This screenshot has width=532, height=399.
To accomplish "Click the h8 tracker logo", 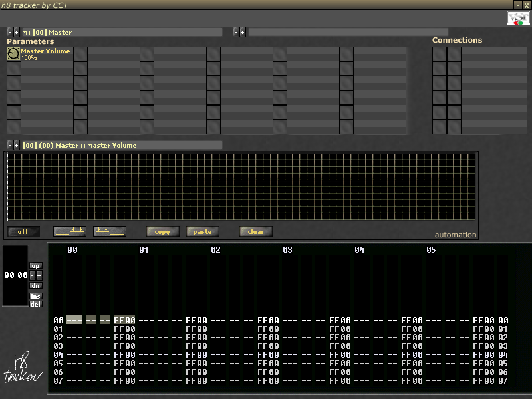I will click(x=23, y=369).
